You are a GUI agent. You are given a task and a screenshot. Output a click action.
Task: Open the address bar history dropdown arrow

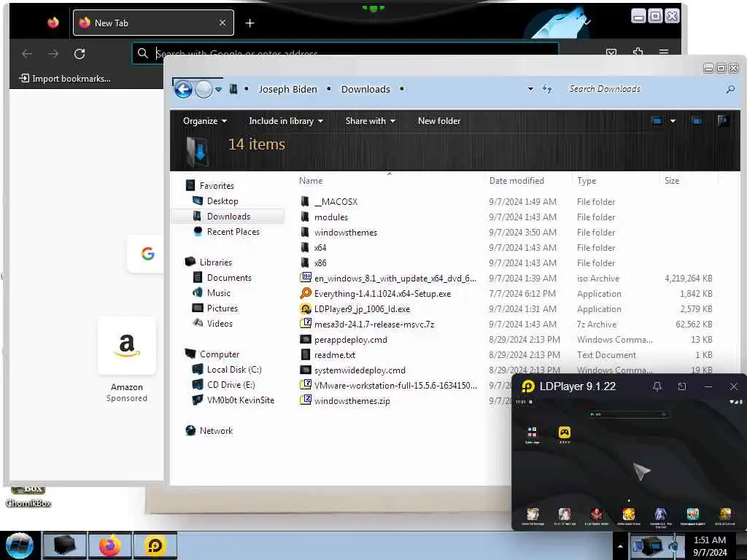(x=530, y=89)
